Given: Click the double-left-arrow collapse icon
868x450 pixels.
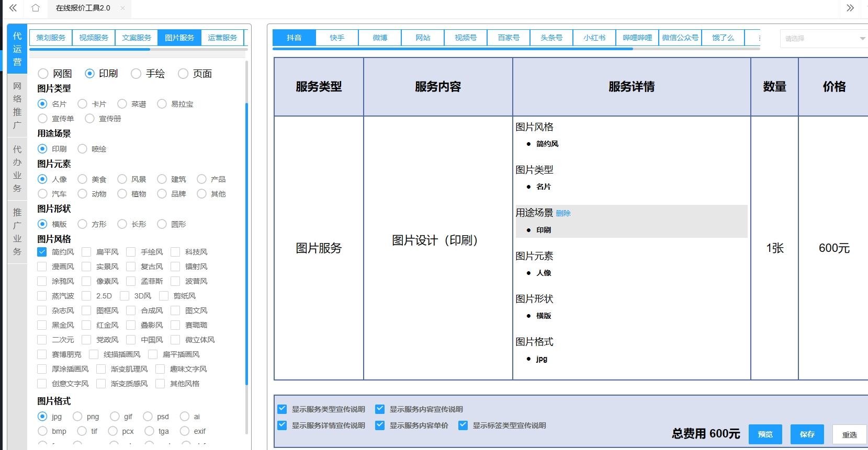Looking at the screenshot, I should click(13, 8).
